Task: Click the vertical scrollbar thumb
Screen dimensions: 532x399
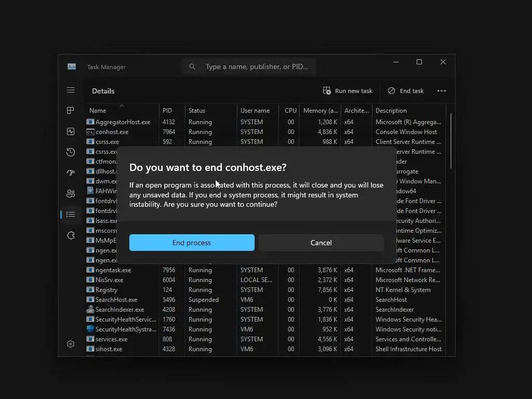Action: 450,141
